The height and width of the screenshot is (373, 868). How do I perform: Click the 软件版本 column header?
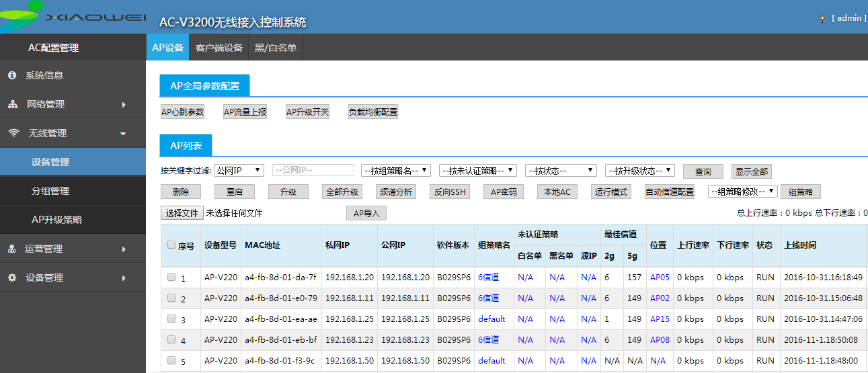453,245
